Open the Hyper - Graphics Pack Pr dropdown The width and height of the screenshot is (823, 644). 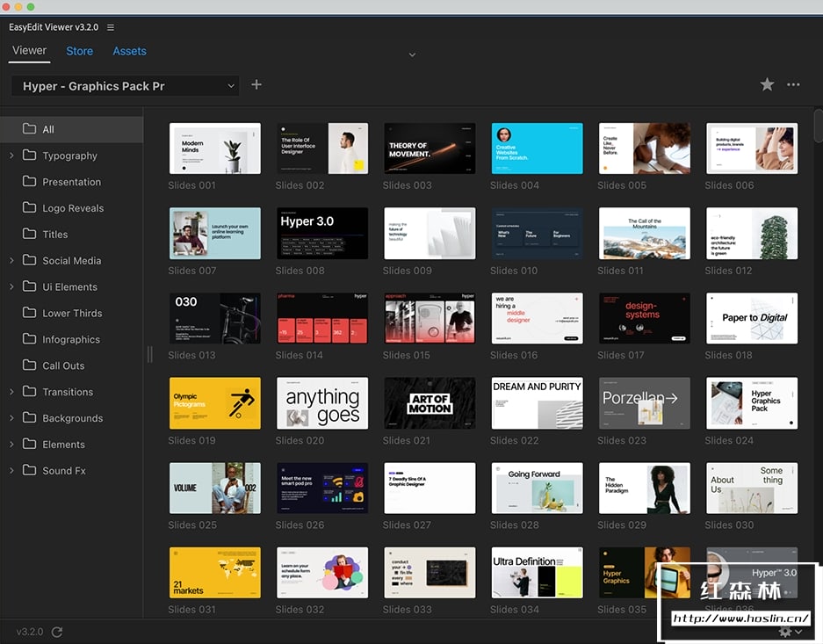pyautogui.click(x=125, y=86)
